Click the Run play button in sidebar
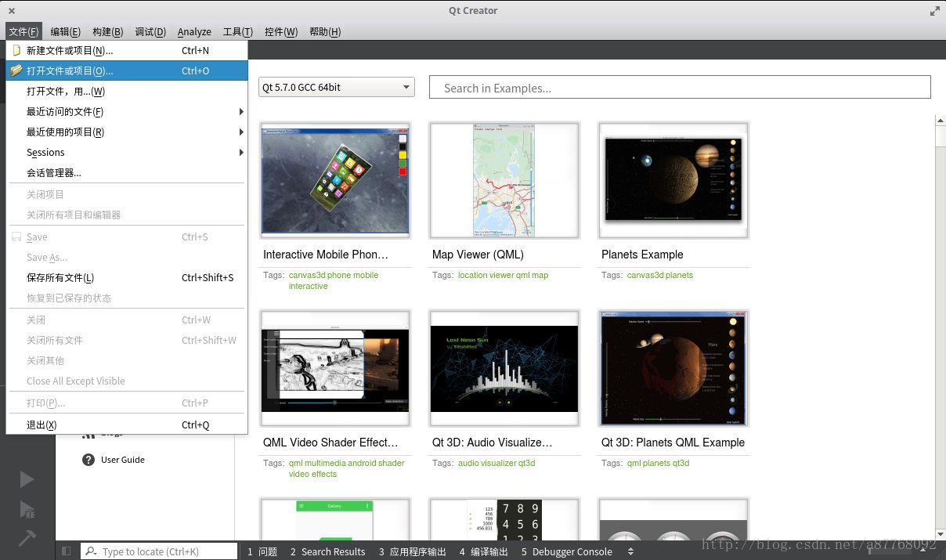Screen dimensions: 946x560 click(27, 479)
